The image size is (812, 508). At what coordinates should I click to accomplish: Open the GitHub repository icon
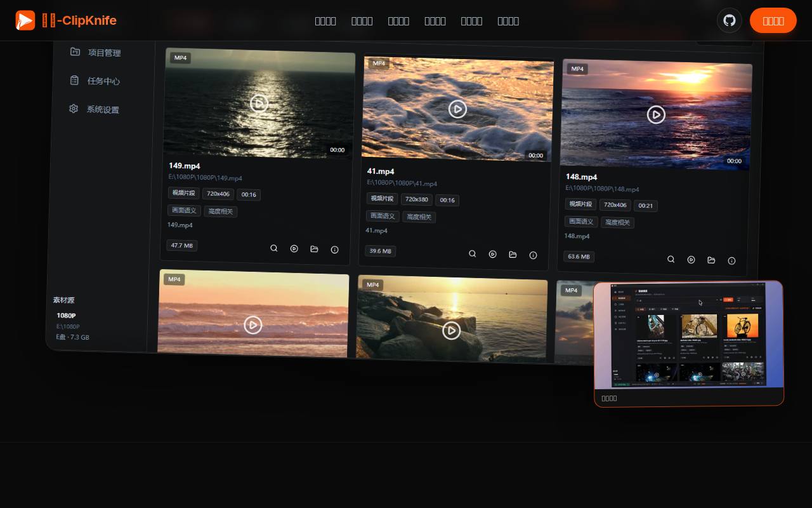tap(730, 20)
